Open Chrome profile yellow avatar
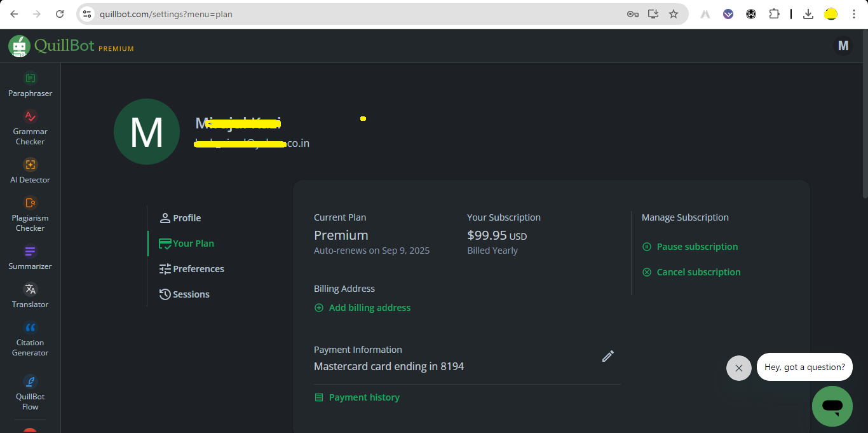 [x=831, y=14]
